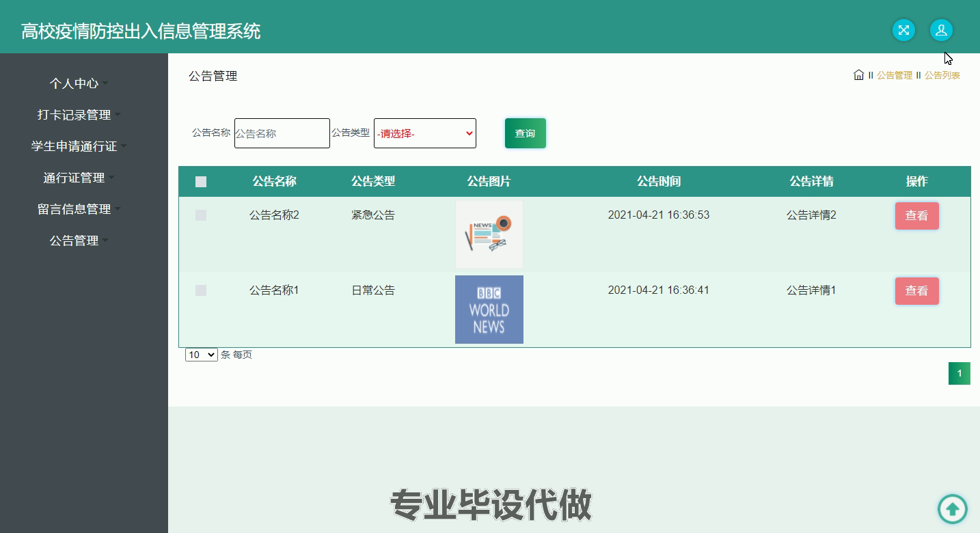Click the 公告详情2 cell
This screenshot has height=533, width=980.
coord(811,215)
